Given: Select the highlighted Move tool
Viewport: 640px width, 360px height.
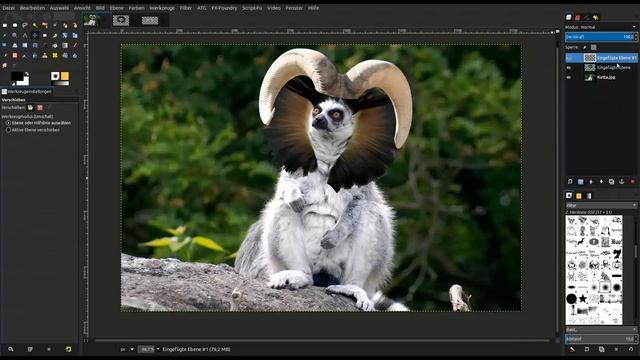Looking at the screenshot, I should pos(35,36).
